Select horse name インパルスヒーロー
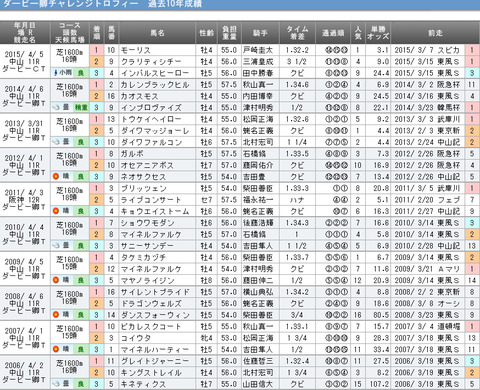Screen dimensions: 480x390 pyautogui.click(x=155, y=73)
